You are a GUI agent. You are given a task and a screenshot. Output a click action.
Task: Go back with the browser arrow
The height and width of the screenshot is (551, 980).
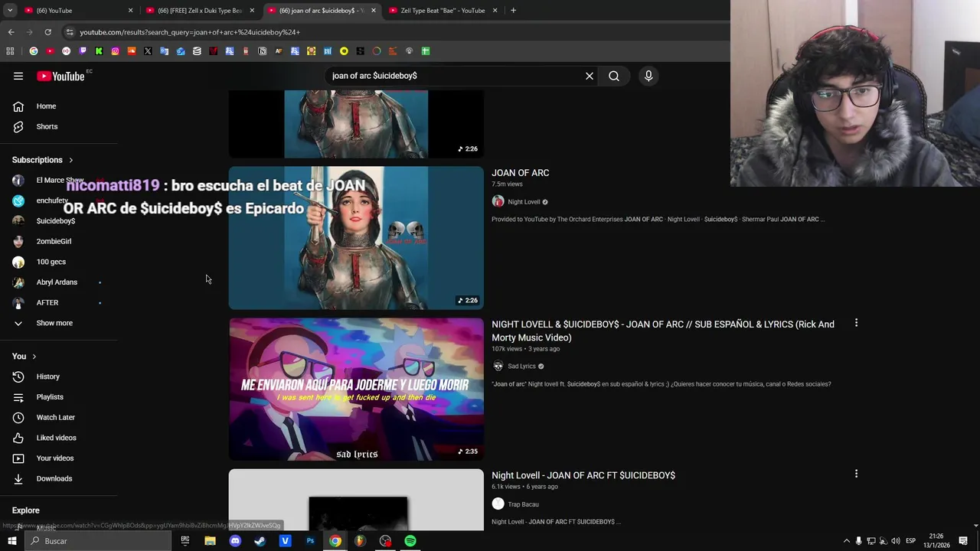pos(11,32)
